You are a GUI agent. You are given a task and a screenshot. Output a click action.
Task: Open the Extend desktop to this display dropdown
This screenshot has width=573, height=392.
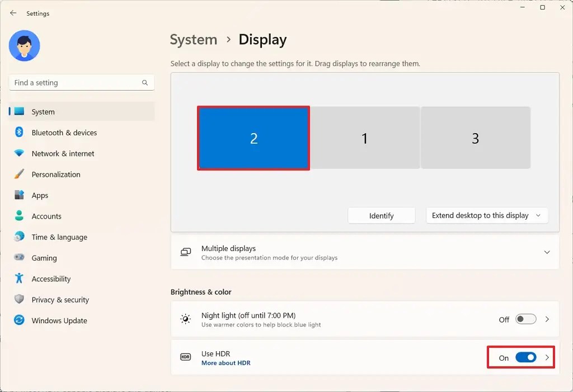[486, 215]
